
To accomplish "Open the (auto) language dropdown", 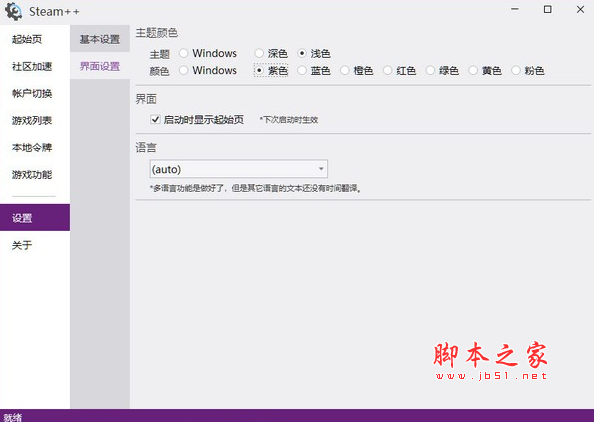I will pyautogui.click(x=239, y=169).
